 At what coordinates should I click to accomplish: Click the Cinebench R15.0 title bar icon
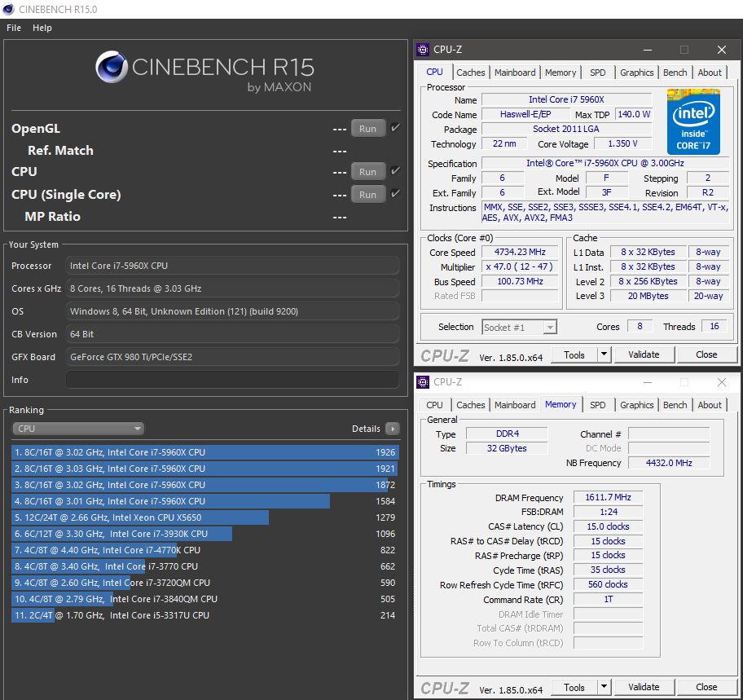(x=8, y=9)
